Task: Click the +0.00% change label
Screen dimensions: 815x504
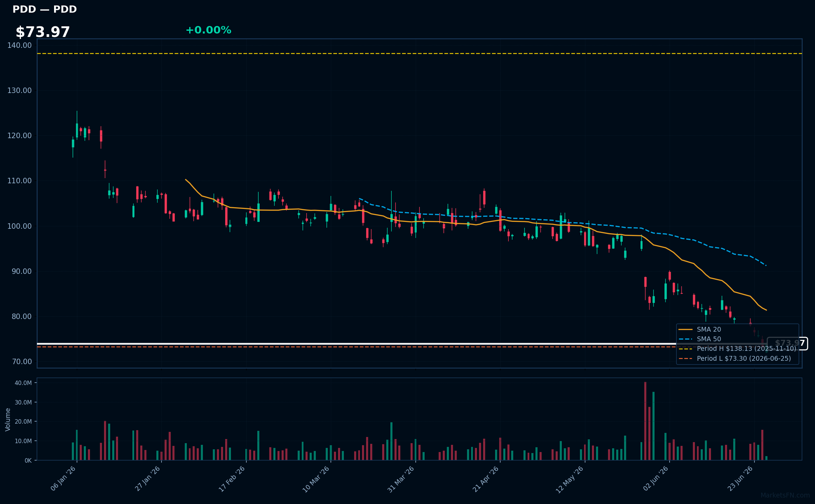Action: [208, 30]
